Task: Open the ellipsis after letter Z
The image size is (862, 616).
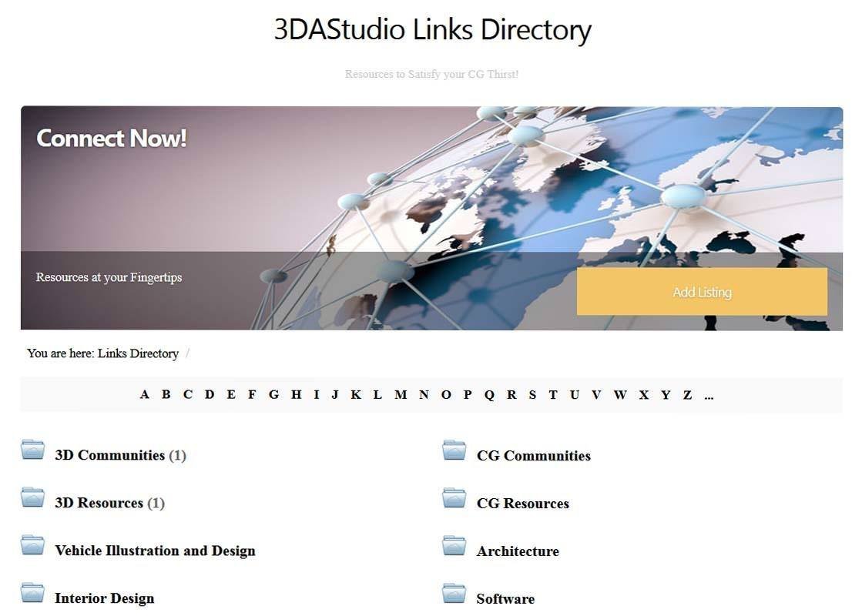Action: coord(709,394)
